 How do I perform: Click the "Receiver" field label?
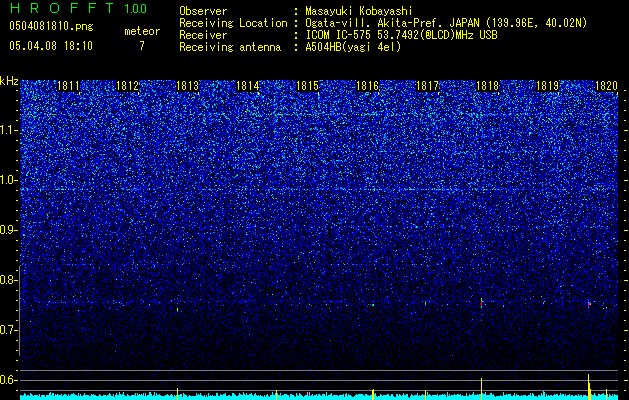[203, 35]
